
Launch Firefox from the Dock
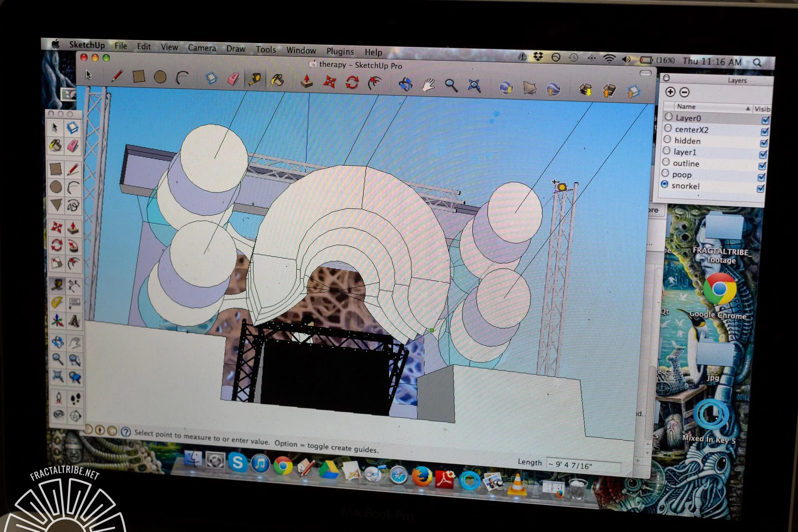[x=422, y=477]
